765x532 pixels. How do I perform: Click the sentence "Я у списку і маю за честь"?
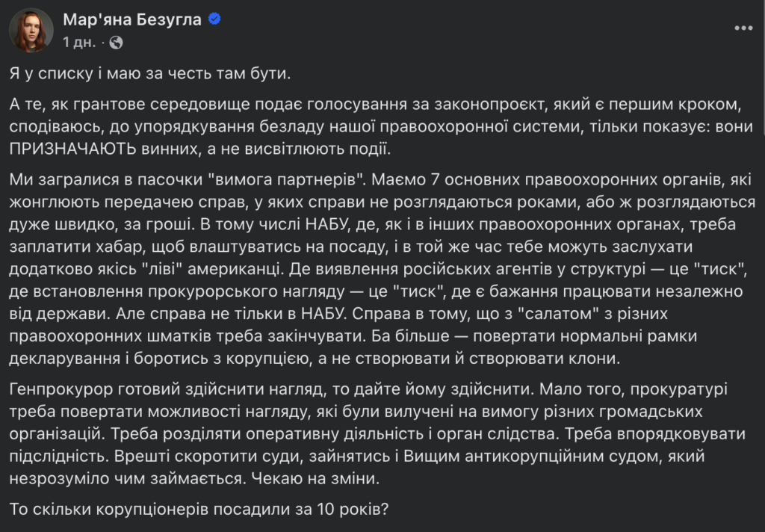coord(111,73)
